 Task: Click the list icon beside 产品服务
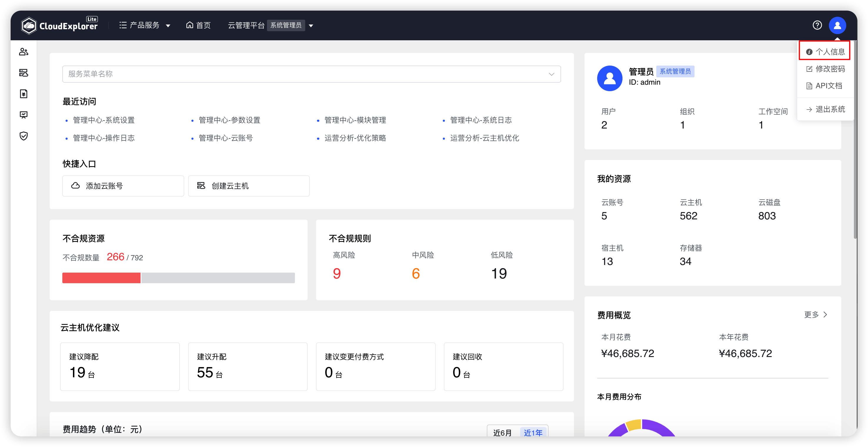click(x=123, y=25)
